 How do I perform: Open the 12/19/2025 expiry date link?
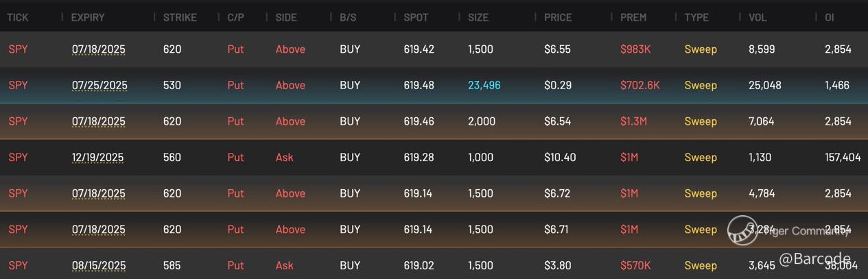tap(97, 158)
